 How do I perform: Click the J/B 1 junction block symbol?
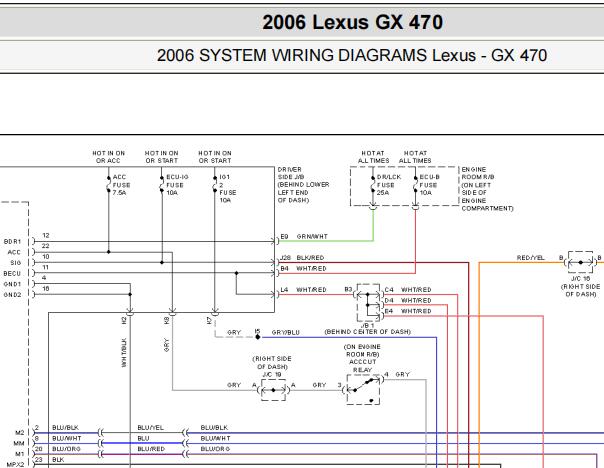pyautogui.click(x=369, y=303)
